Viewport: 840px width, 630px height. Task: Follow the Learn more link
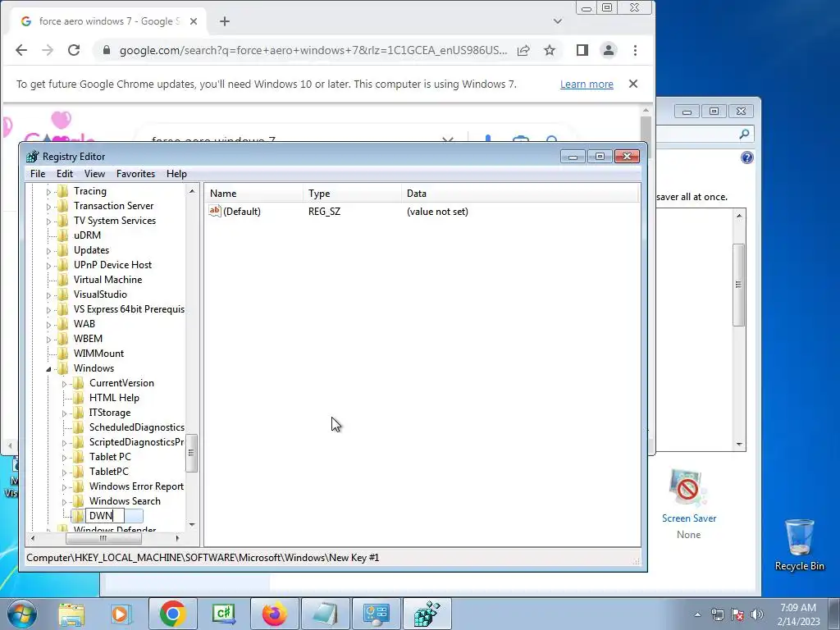587,84
